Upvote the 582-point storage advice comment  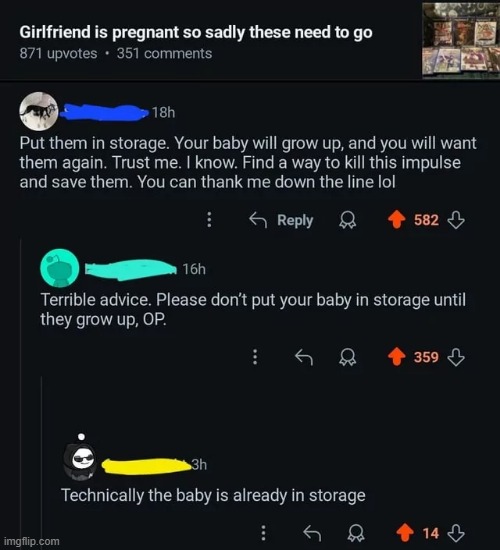click(396, 220)
